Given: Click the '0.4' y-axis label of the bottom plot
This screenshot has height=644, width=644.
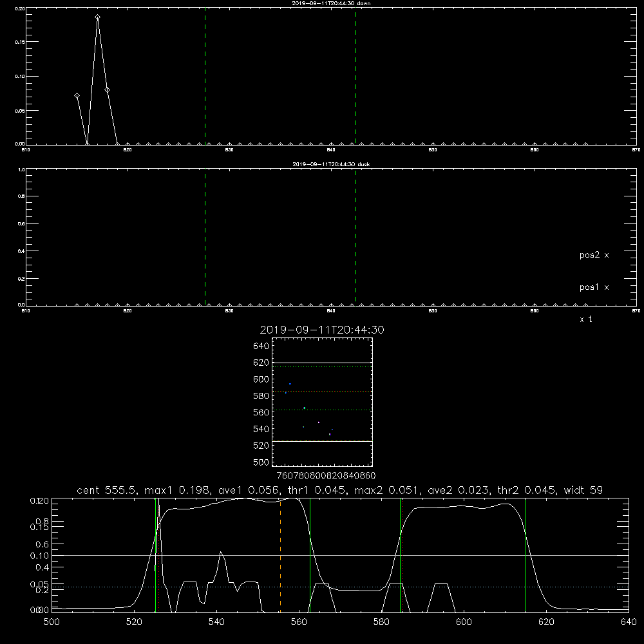Looking at the screenshot, I should pos(43,567).
